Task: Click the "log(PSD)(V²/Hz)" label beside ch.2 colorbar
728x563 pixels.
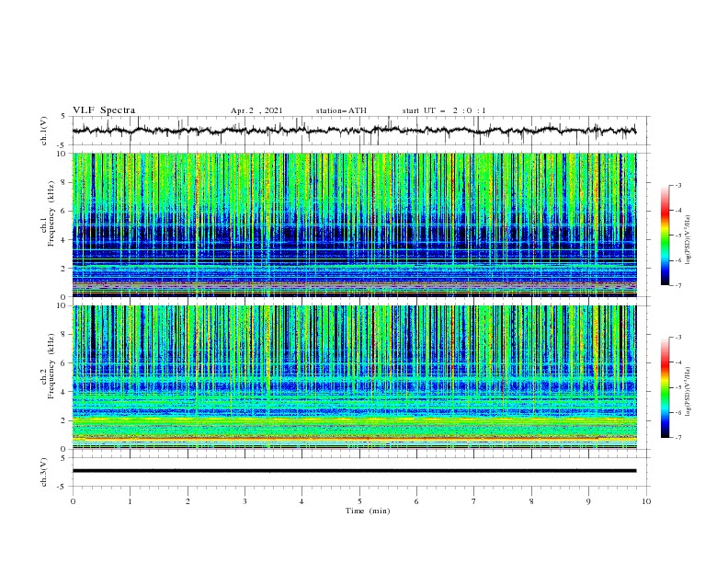Action: (x=688, y=392)
